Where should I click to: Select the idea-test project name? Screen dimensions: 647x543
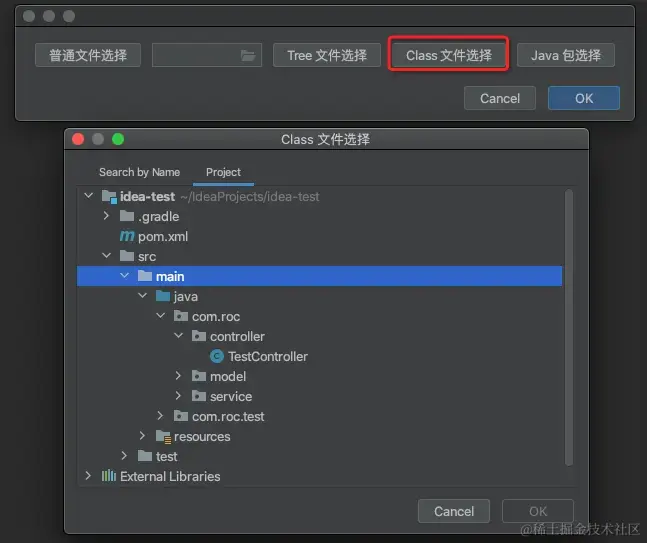pyautogui.click(x=147, y=196)
